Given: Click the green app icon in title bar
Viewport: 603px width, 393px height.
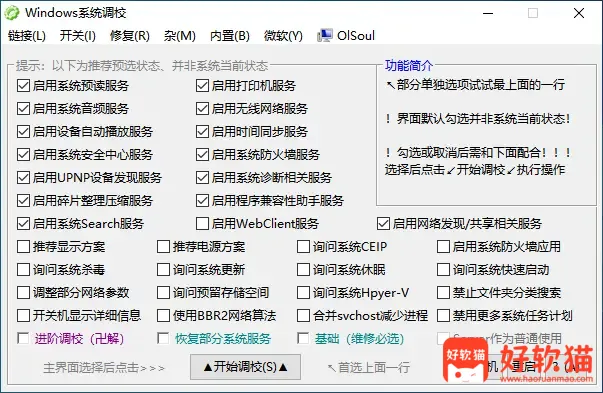Looking at the screenshot, I should (12, 13).
